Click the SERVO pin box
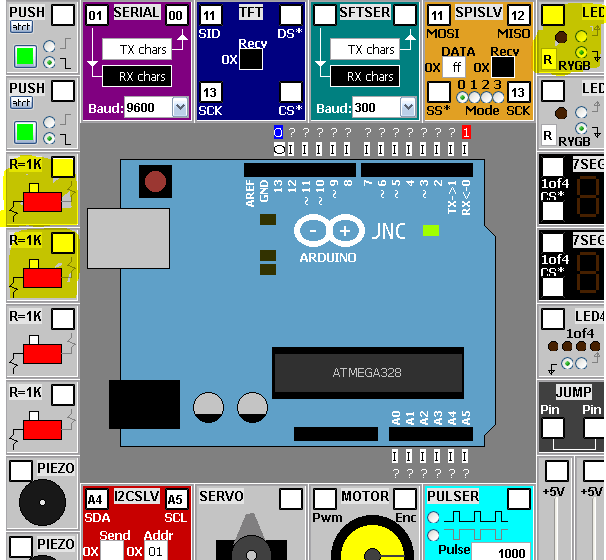The image size is (606, 560). click(x=291, y=499)
